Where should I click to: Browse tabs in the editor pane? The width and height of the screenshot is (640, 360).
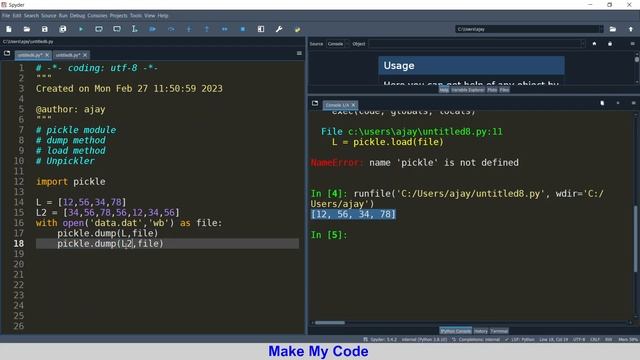tap(7, 53)
